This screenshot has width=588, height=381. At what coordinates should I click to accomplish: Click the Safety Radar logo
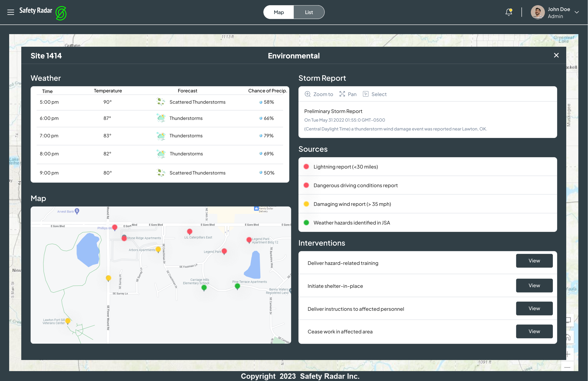pyautogui.click(x=61, y=13)
